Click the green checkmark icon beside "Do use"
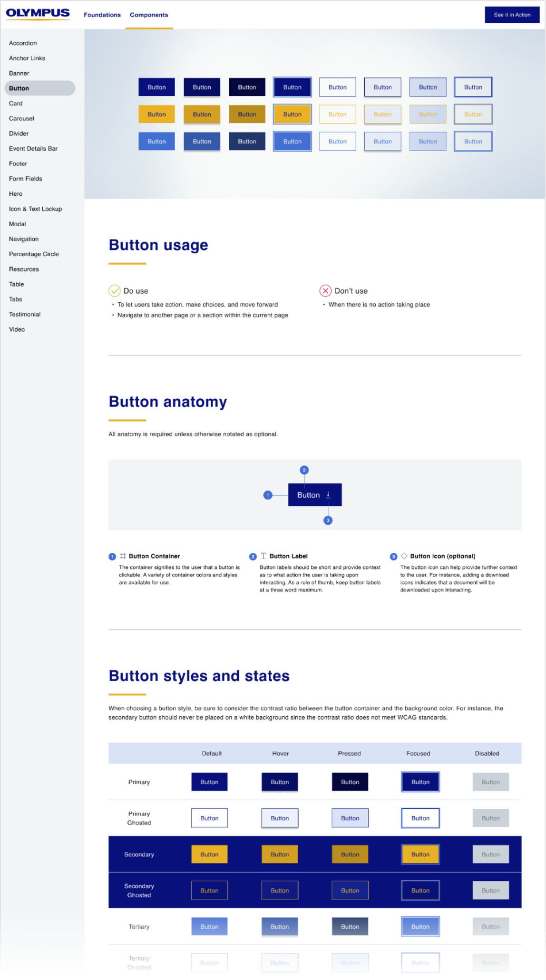The height and width of the screenshot is (980, 546). (114, 290)
